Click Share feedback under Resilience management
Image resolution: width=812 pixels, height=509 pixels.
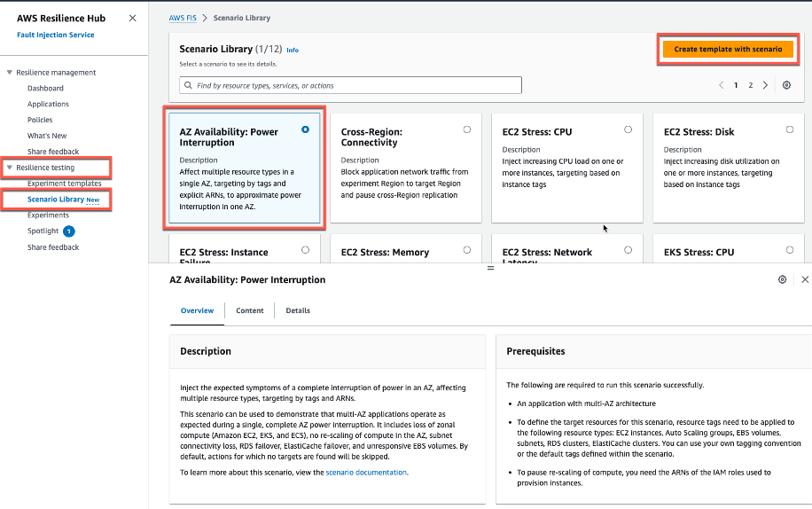pos(53,152)
